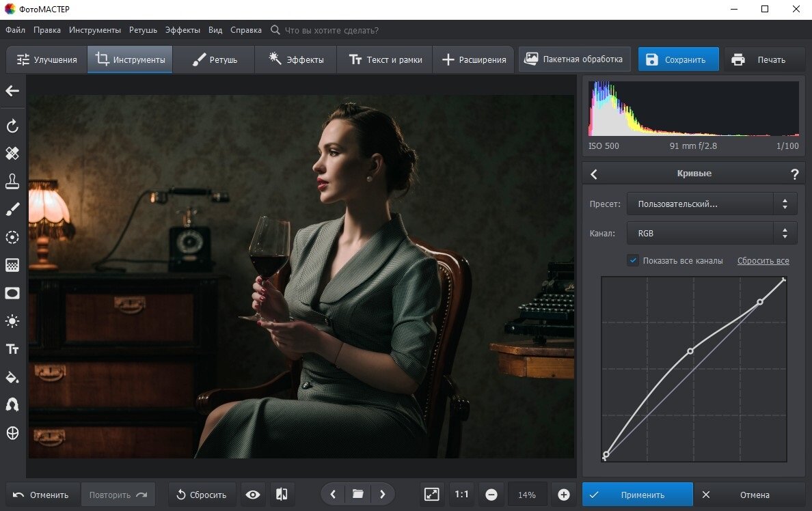This screenshot has width=812, height=511.
Task: Click the 'Что вы хотите сделать?' search field
Action: pyautogui.click(x=331, y=30)
